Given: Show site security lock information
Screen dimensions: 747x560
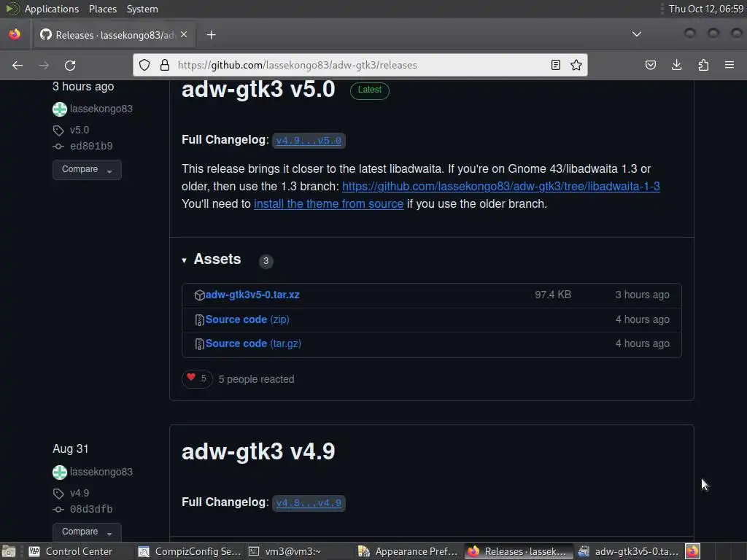Looking at the screenshot, I should coord(165,65).
